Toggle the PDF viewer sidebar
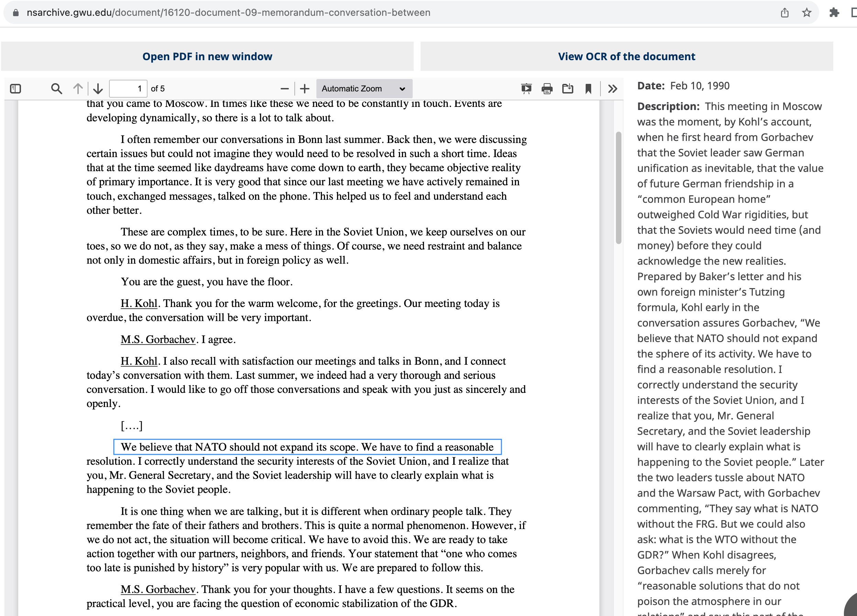The image size is (857, 616). click(15, 89)
